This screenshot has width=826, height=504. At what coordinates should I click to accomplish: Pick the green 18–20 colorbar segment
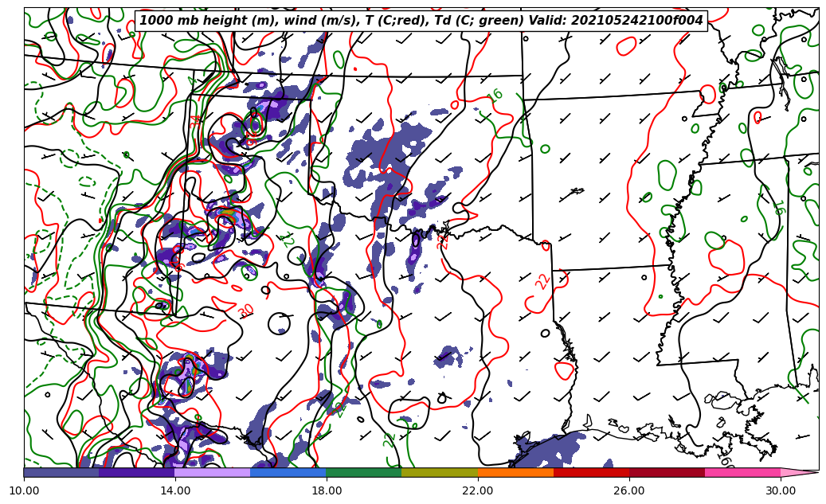click(364, 472)
